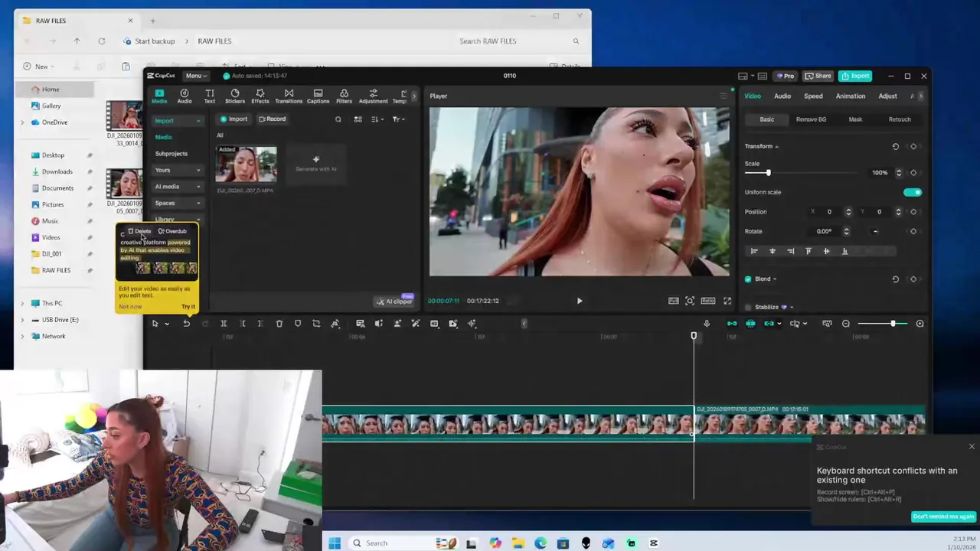Align clip to bottom edge icon

click(x=845, y=251)
